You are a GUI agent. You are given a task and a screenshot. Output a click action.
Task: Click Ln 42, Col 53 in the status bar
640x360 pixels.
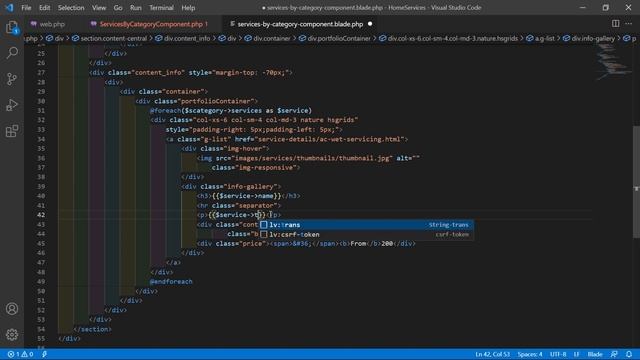point(493,354)
